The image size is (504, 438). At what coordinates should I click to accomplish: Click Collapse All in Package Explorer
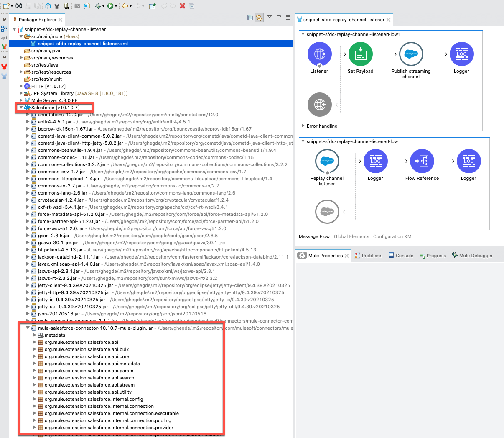click(x=250, y=18)
